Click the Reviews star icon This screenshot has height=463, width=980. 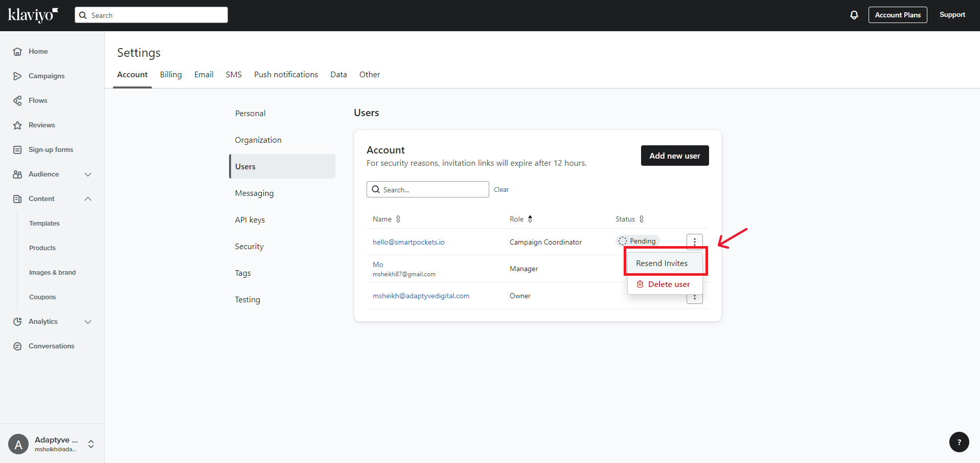(17, 125)
